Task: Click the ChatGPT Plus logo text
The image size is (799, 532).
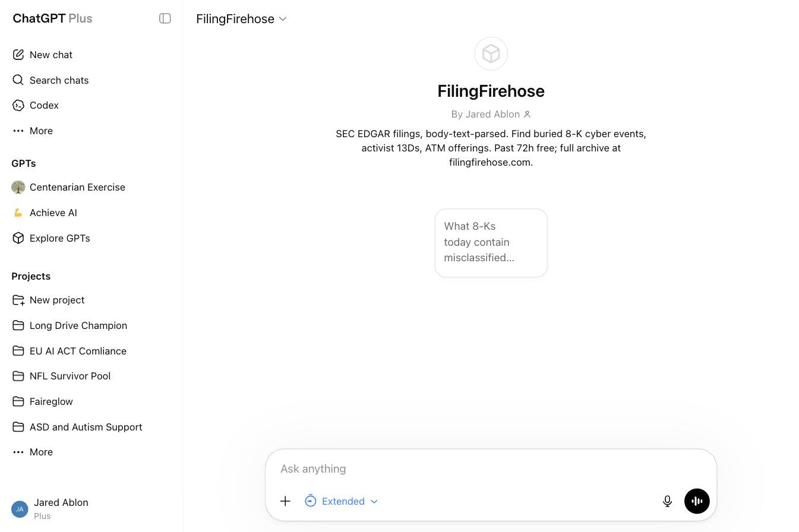Action: [52, 18]
